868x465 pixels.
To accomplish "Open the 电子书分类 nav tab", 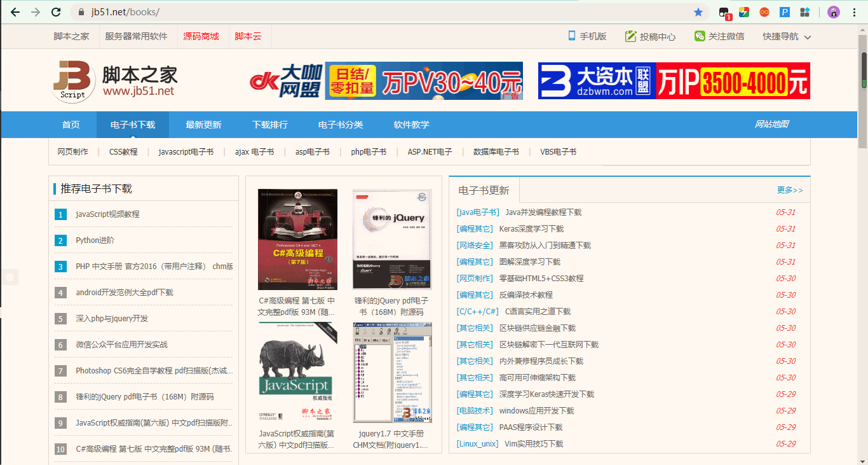I will pyautogui.click(x=341, y=125).
